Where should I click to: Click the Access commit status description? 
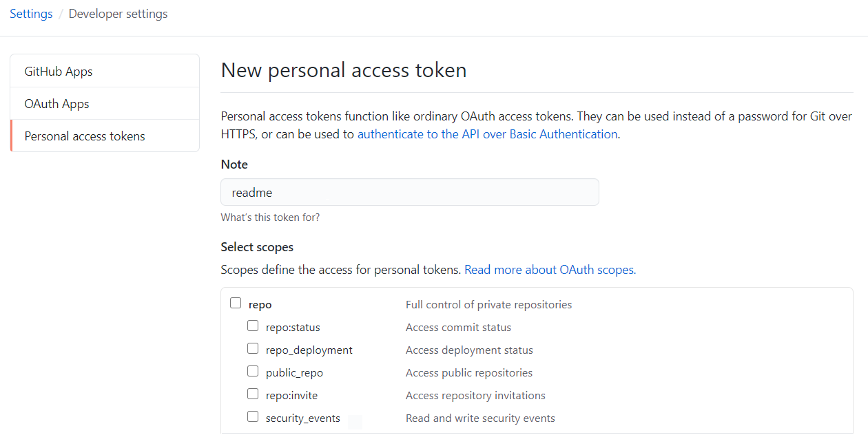click(x=458, y=327)
